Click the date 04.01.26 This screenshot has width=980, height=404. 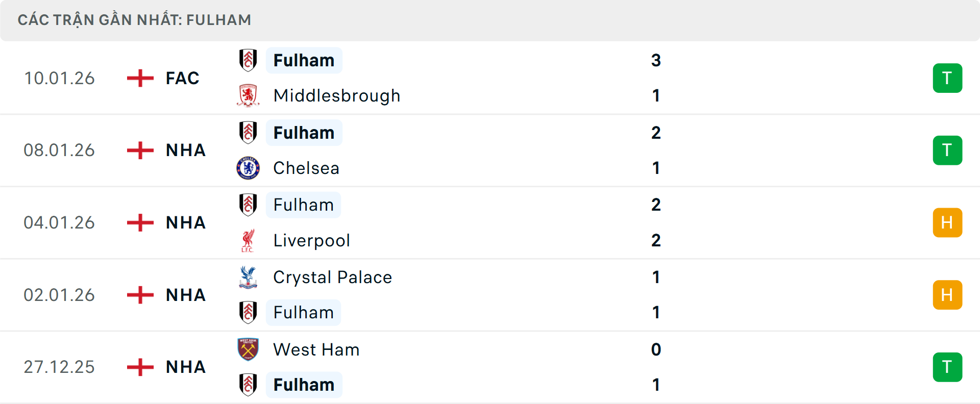coord(59,222)
